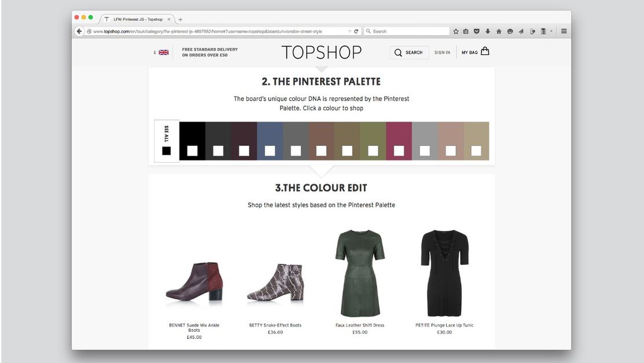
Task: Switch to the LFW Pinterest JS Topshop tab
Action: pos(139,19)
